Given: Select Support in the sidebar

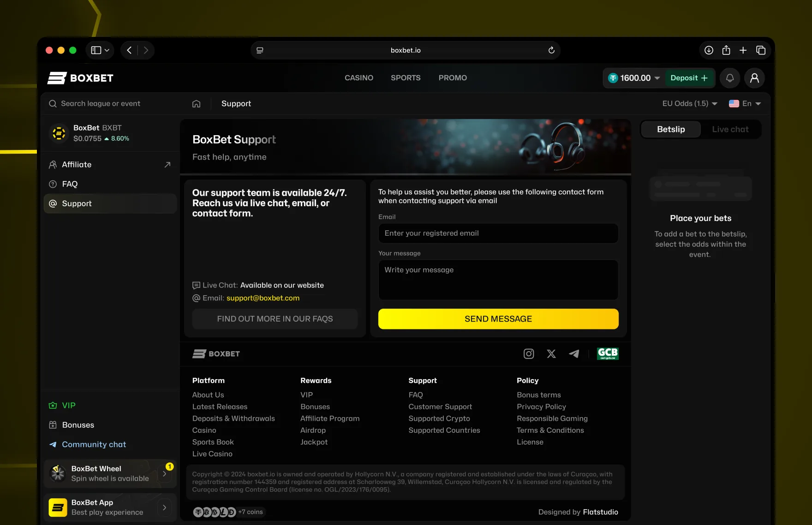Looking at the screenshot, I should [x=110, y=203].
